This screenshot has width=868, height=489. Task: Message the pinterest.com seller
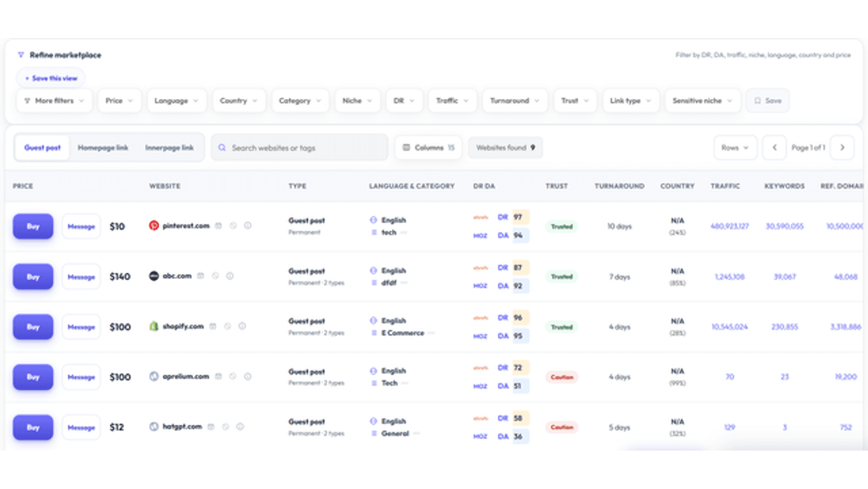tap(81, 226)
